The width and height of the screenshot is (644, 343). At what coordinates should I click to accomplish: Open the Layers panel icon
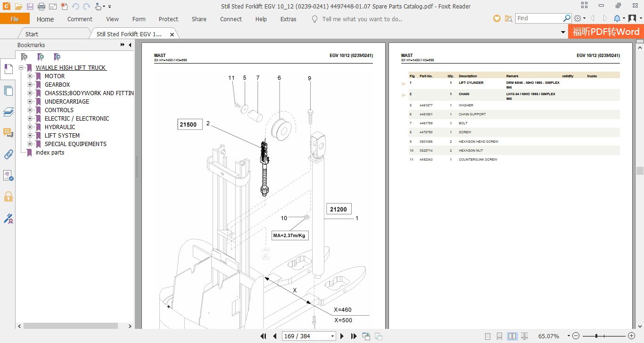(8, 112)
